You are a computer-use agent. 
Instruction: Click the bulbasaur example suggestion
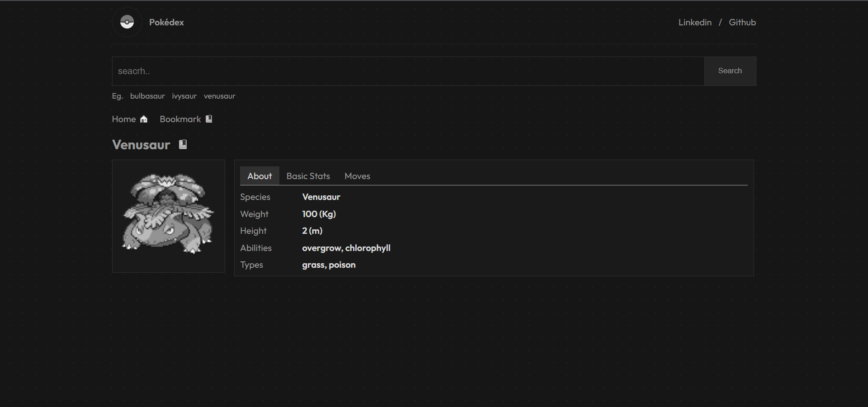coord(147,96)
